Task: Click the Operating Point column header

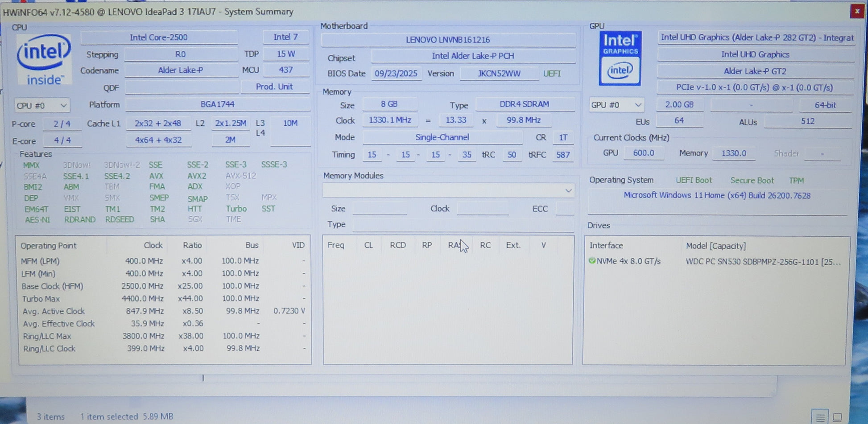Action: (x=49, y=246)
